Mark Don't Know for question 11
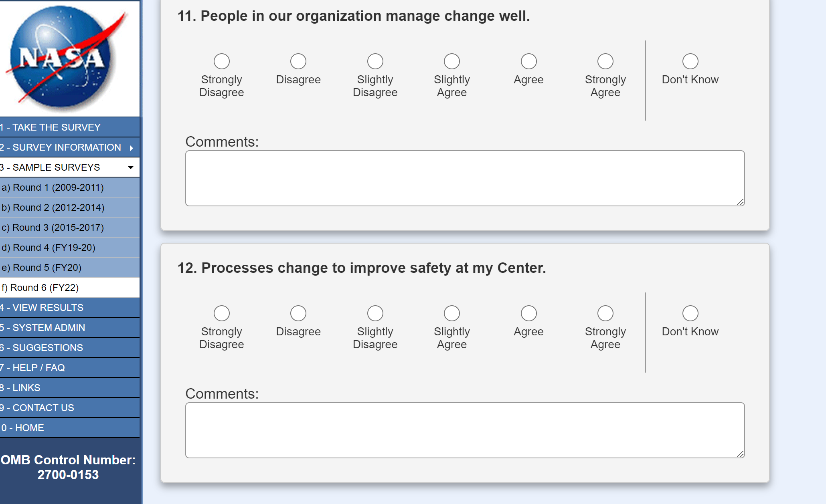Screen dimensions: 826x504 click(690, 61)
